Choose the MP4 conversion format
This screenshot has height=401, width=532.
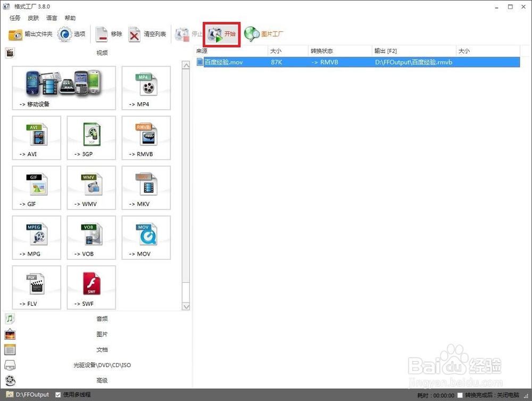146,88
